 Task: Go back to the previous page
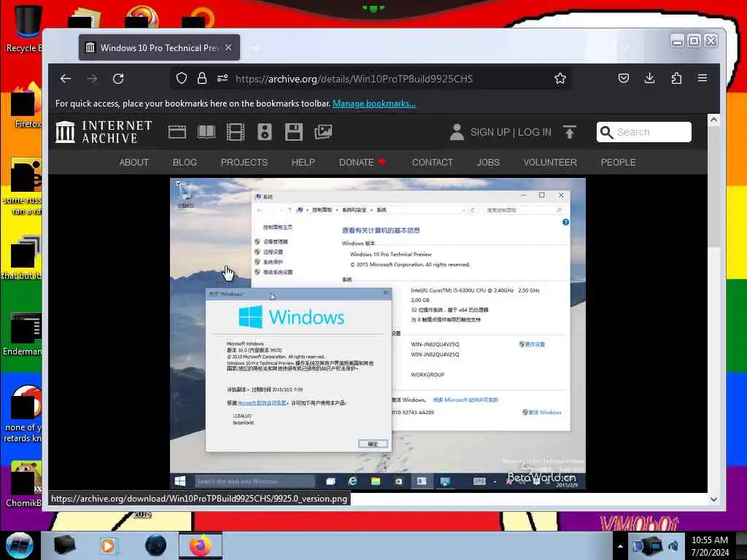click(x=66, y=79)
